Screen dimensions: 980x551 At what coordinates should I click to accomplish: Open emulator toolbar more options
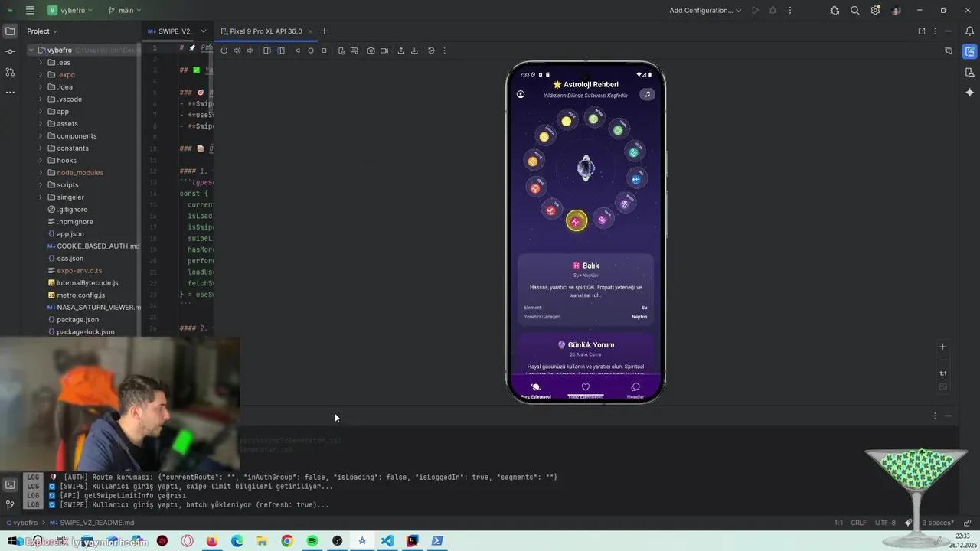(444, 51)
